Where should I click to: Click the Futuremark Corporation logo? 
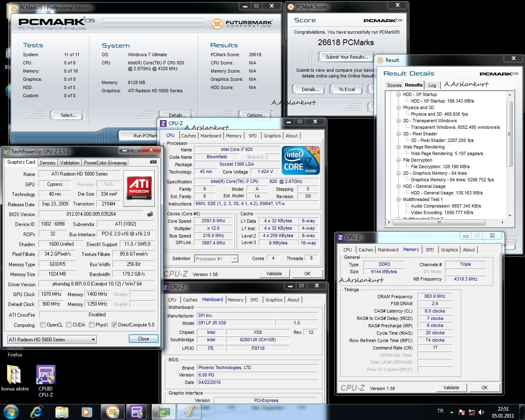[x=242, y=24]
